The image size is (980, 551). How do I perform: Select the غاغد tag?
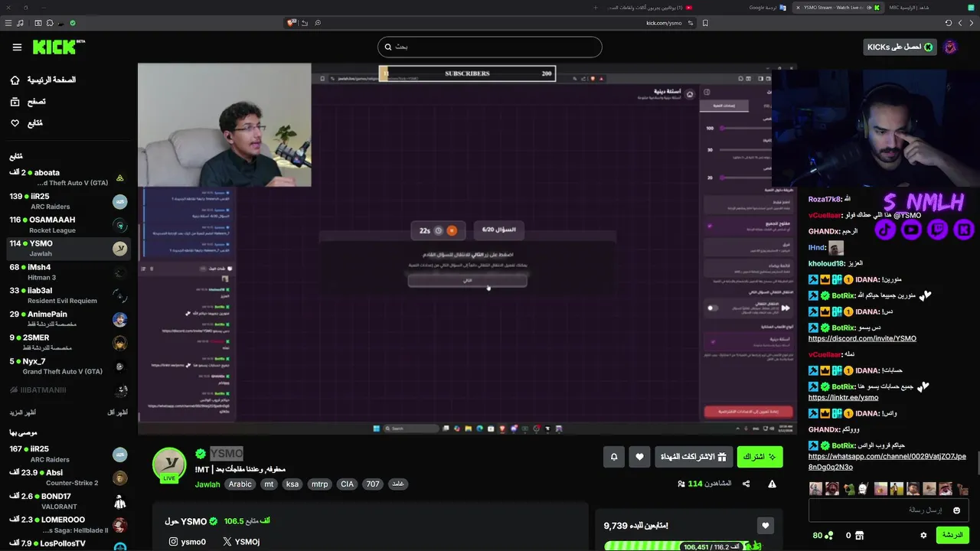[x=398, y=484]
